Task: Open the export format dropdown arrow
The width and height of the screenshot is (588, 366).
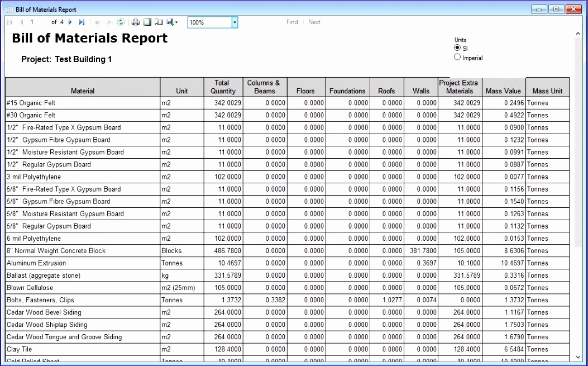Action: pyautogui.click(x=177, y=22)
